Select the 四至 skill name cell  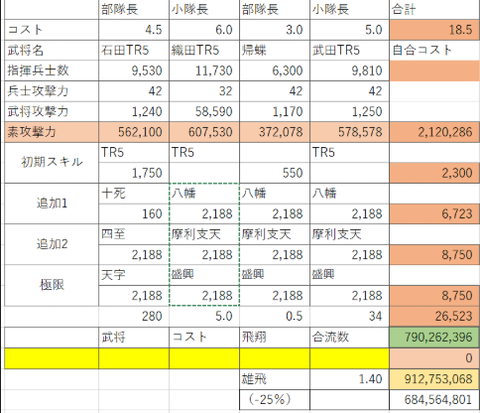point(134,234)
